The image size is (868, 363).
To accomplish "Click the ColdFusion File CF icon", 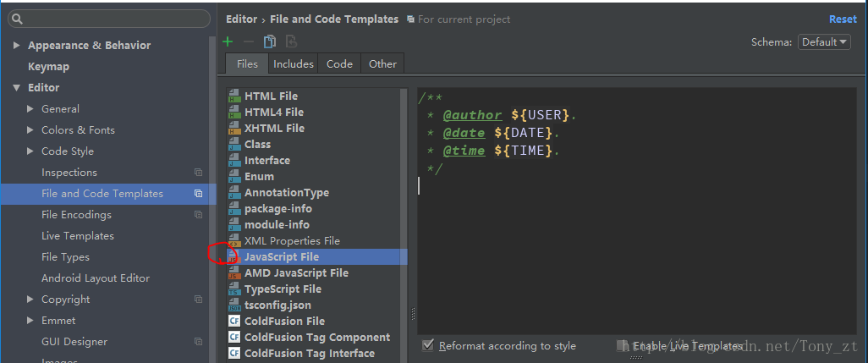I will click(234, 321).
